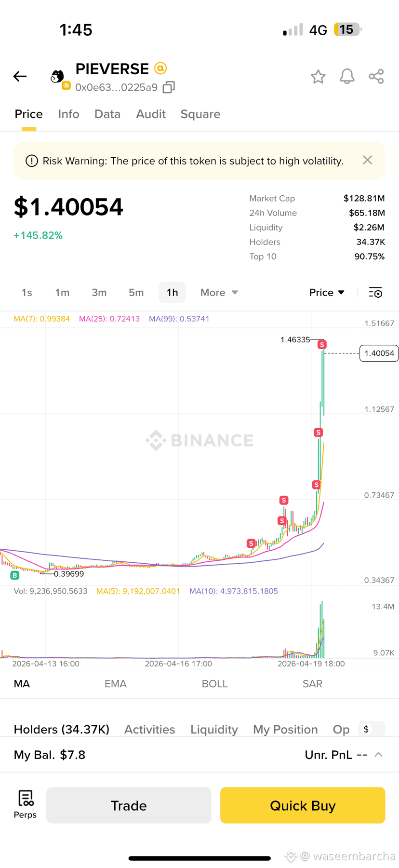The height and width of the screenshot is (868, 399).
Task: Tap the MA(10): 4,973,815.1805 volume legend
Action: click(x=234, y=591)
